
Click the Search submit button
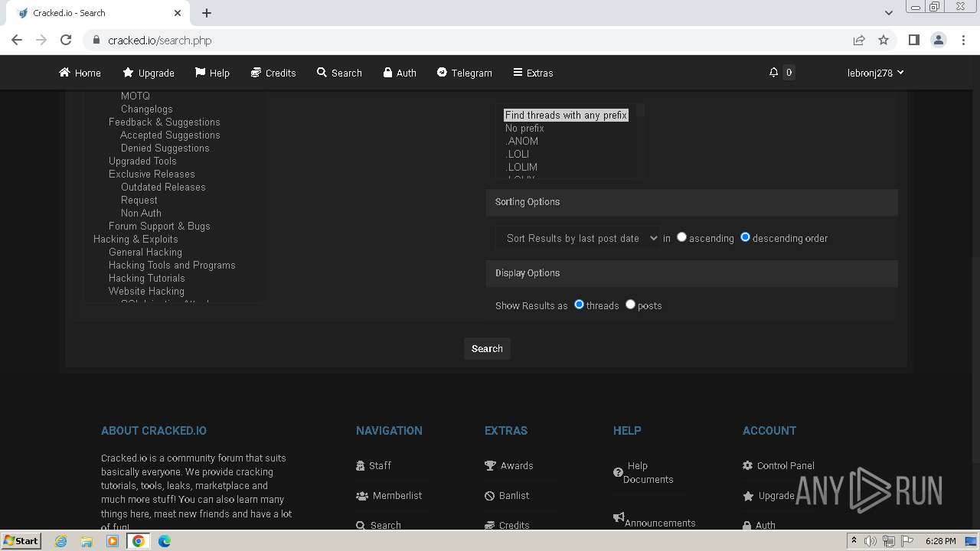pos(487,348)
